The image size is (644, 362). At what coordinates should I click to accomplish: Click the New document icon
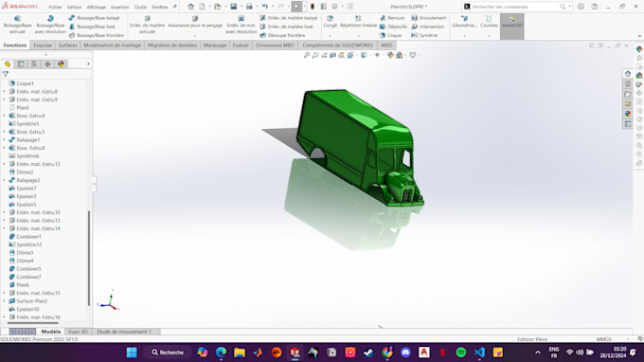(x=202, y=7)
